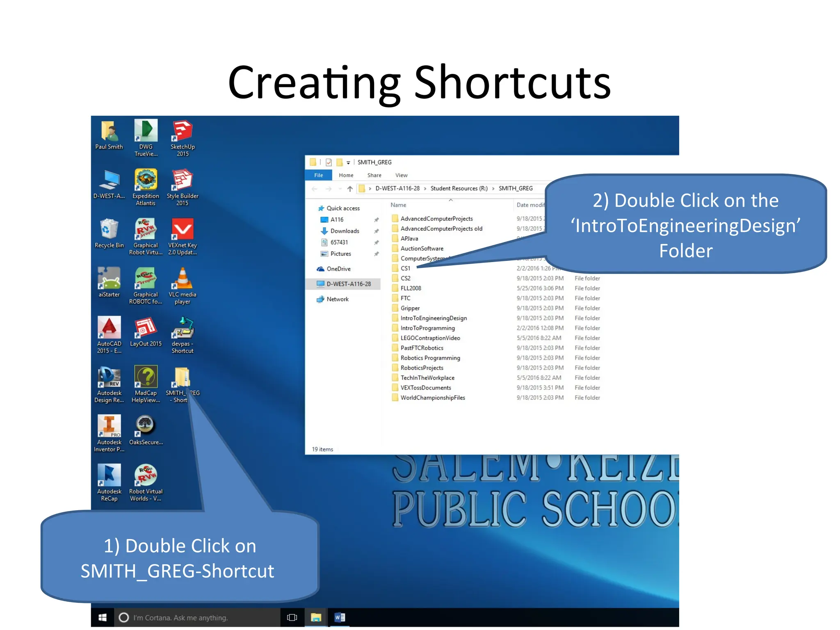Open Style Builder 2015 shortcut
The image size is (840, 630).
(x=183, y=187)
